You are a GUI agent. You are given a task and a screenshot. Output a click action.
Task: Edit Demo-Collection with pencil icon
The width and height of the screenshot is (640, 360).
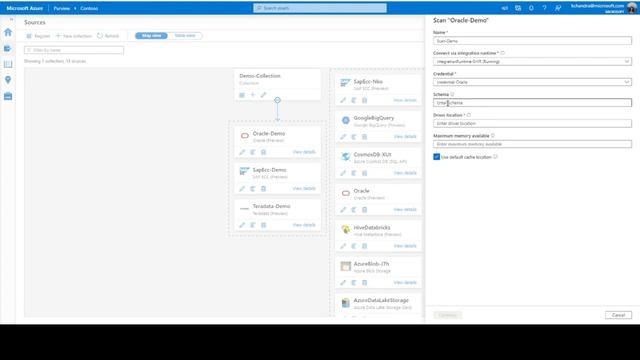point(263,95)
